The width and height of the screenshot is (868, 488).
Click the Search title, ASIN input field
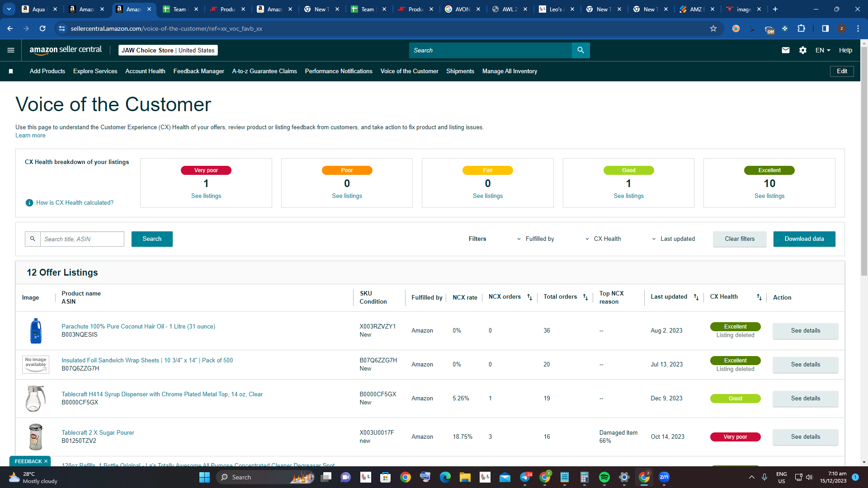[x=82, y=239]
